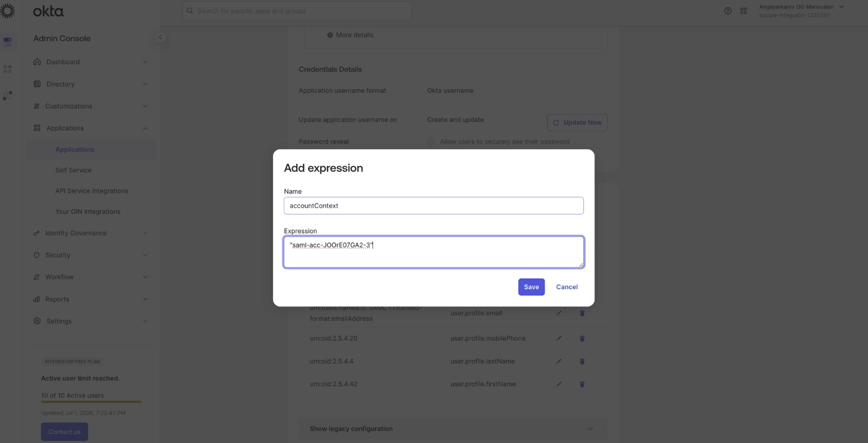
Task: Expand the Identity Governance chevron
Action: (x=145, y=233)
